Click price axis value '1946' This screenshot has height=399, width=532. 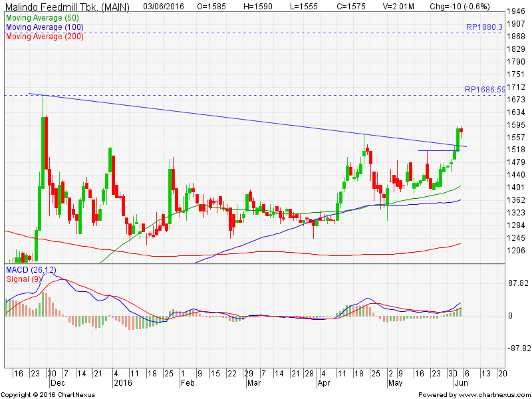click(x=516, y=11)
